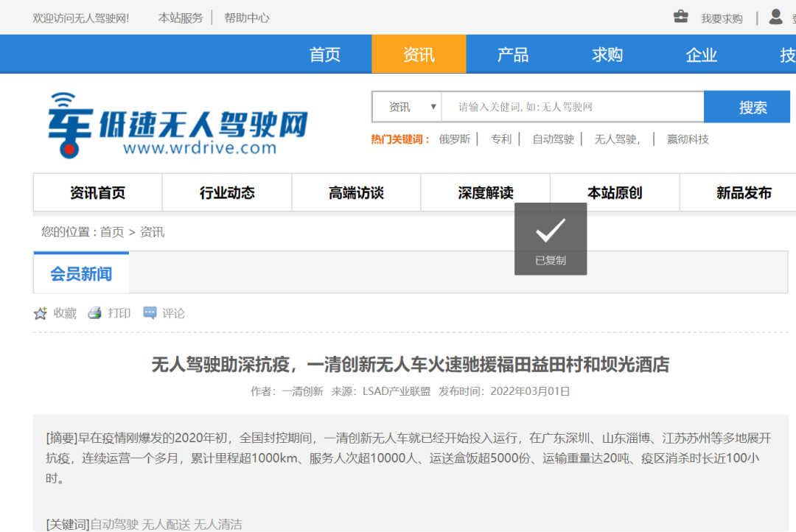
Task: Switch to the 行业动态 tab
Action: pyautogui.click(x=227, y=193)
